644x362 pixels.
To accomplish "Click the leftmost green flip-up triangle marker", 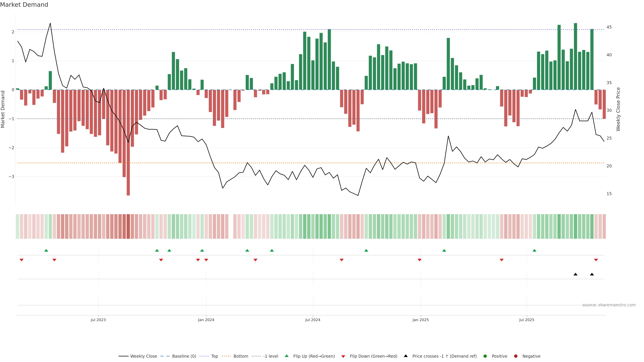I will tap(46, 250).
